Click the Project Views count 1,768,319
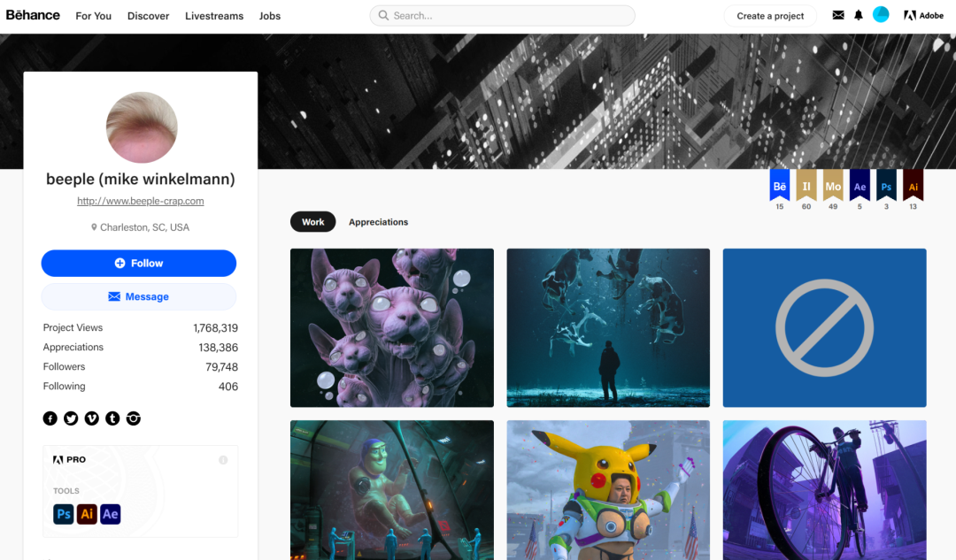Viewport: 956px width, 560px height. coord(215,328)
